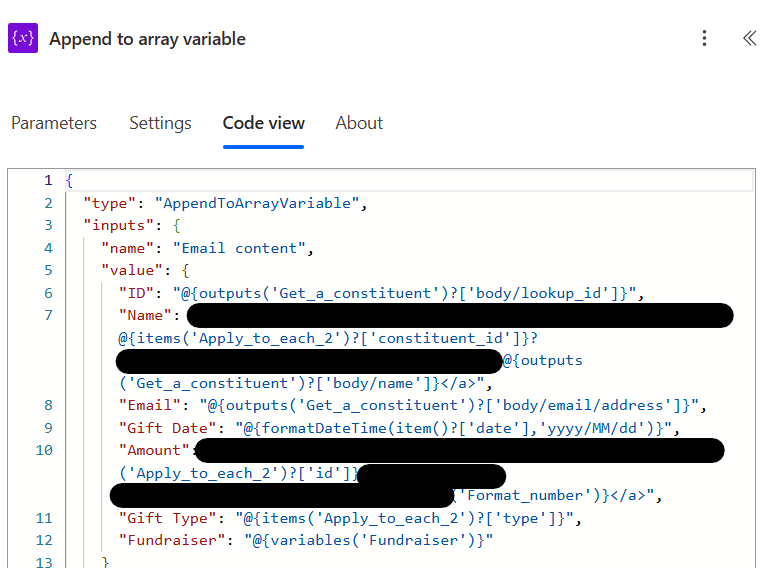Click the "Fundraiser" key on line 12

click(x=172, y=540)
